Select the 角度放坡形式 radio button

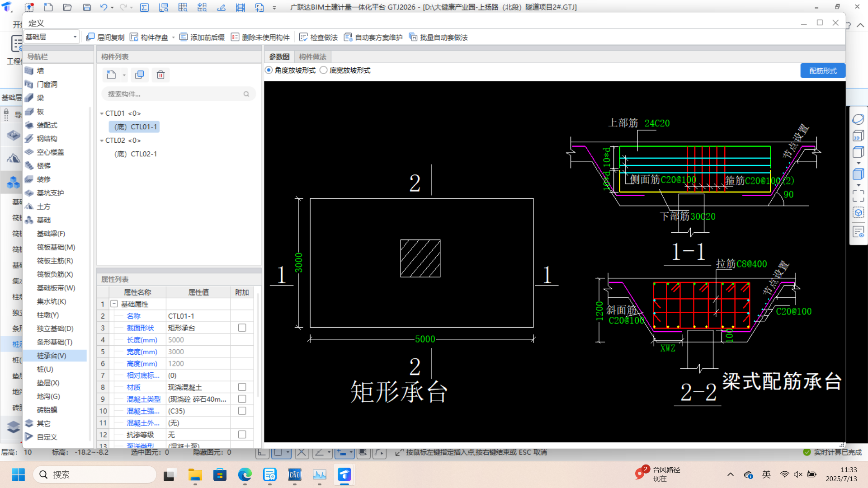[269, 70]
